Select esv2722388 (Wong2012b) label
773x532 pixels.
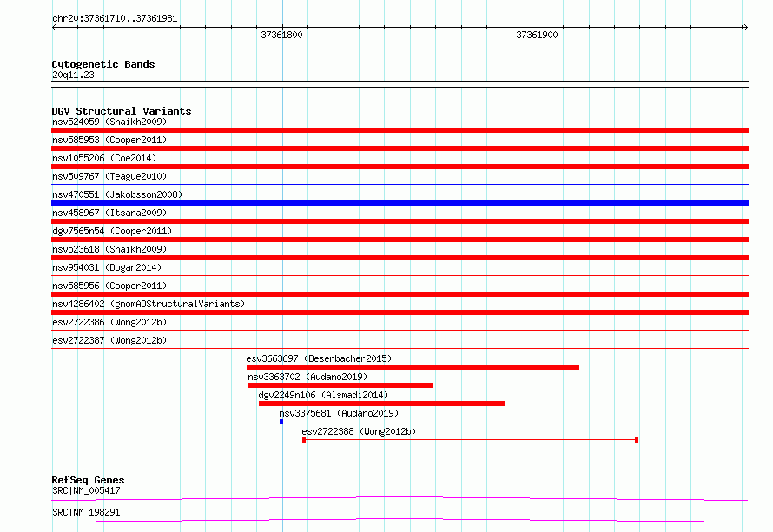359,431
